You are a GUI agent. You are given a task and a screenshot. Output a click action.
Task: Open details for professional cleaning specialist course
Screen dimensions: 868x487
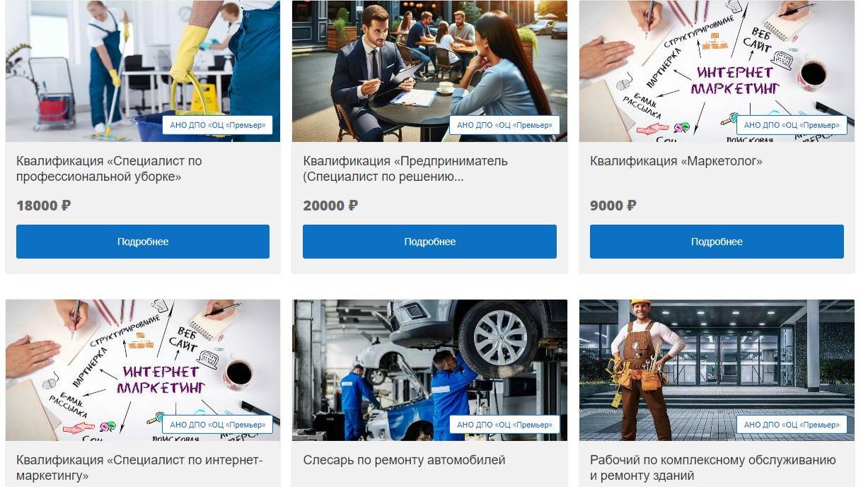143,242
